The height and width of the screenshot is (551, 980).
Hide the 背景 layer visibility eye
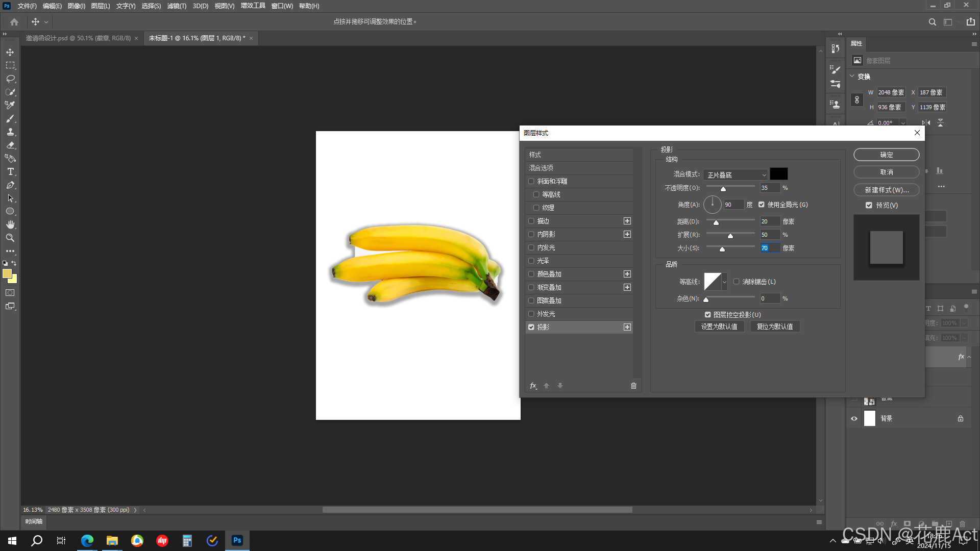tap(854, 418)
